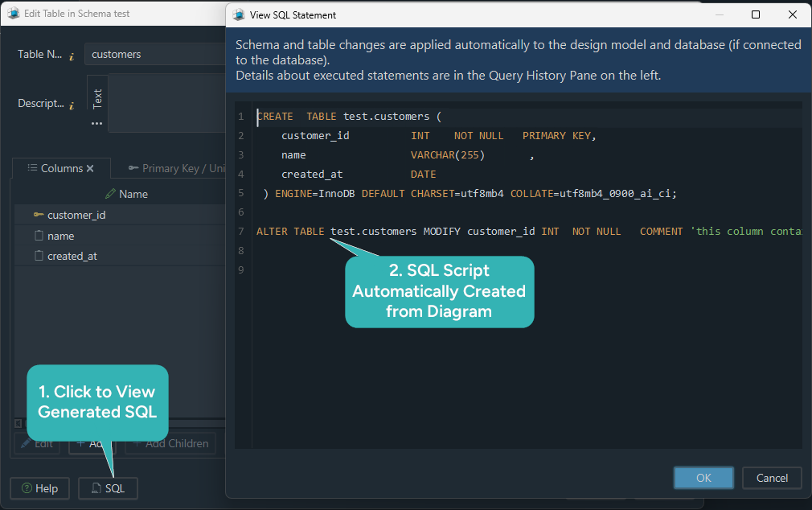Click the Columns list icon on the tab
The image size is (812, 510).
point(32,168)
